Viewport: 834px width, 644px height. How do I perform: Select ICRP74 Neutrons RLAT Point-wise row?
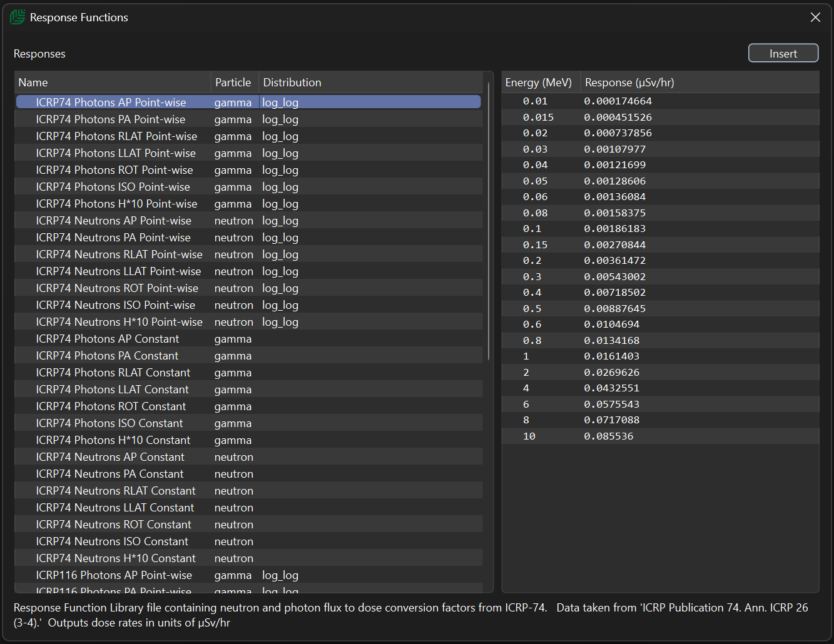(x=248, y=254)
